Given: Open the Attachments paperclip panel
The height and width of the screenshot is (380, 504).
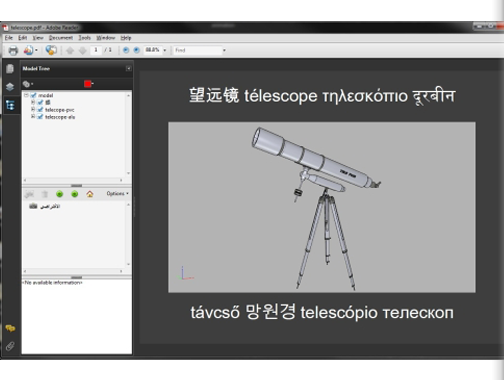Looking at the screenshot, I should coord(10,346).
